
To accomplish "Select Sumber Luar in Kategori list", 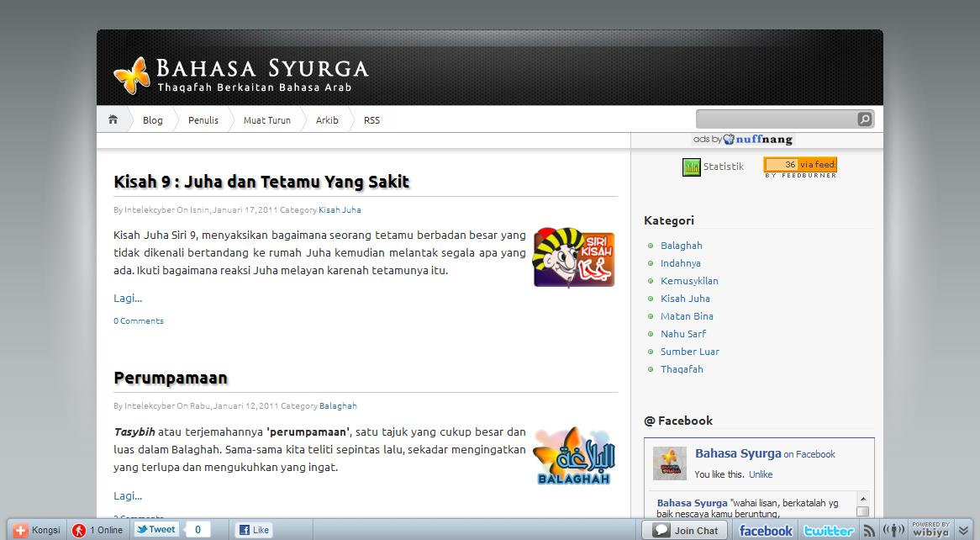I will pos(690,351).
